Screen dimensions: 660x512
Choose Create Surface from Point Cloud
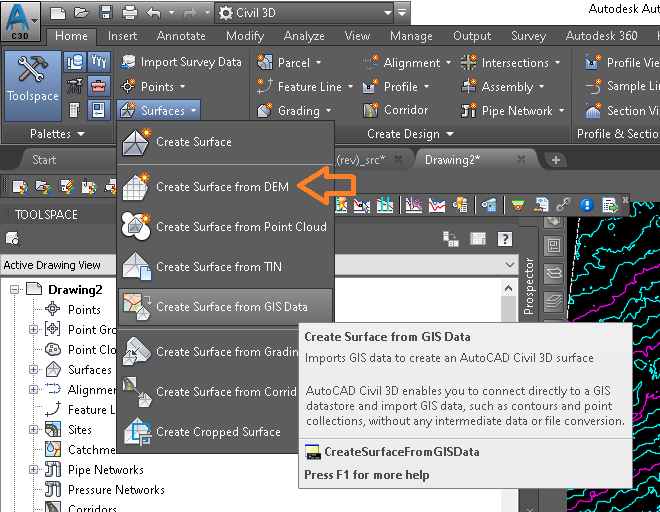(225, 227)
